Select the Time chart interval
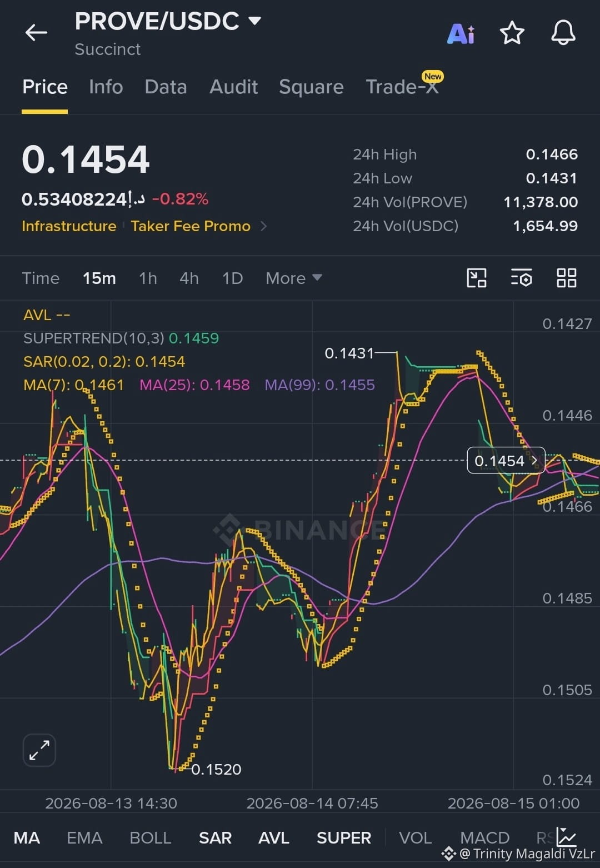This screenshot has height=868, width=600. [41, 278]
